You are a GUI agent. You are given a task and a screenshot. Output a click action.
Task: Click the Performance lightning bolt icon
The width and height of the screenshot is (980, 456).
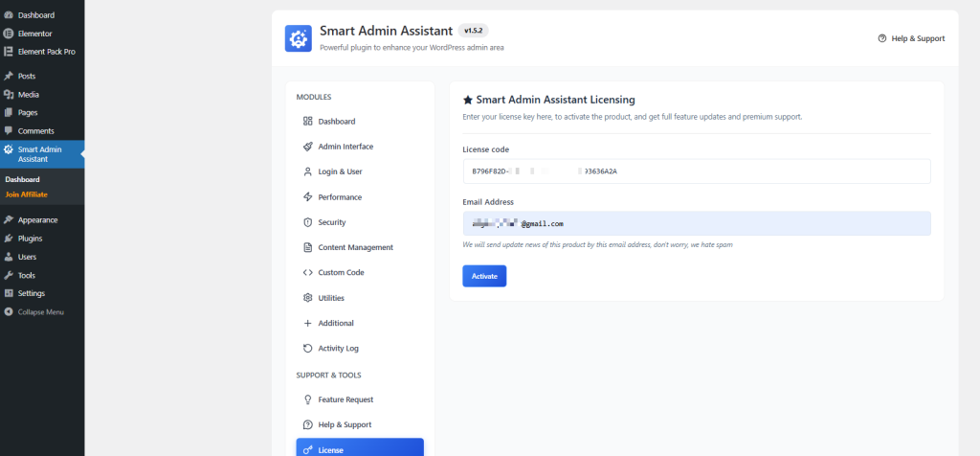(307, 197)
